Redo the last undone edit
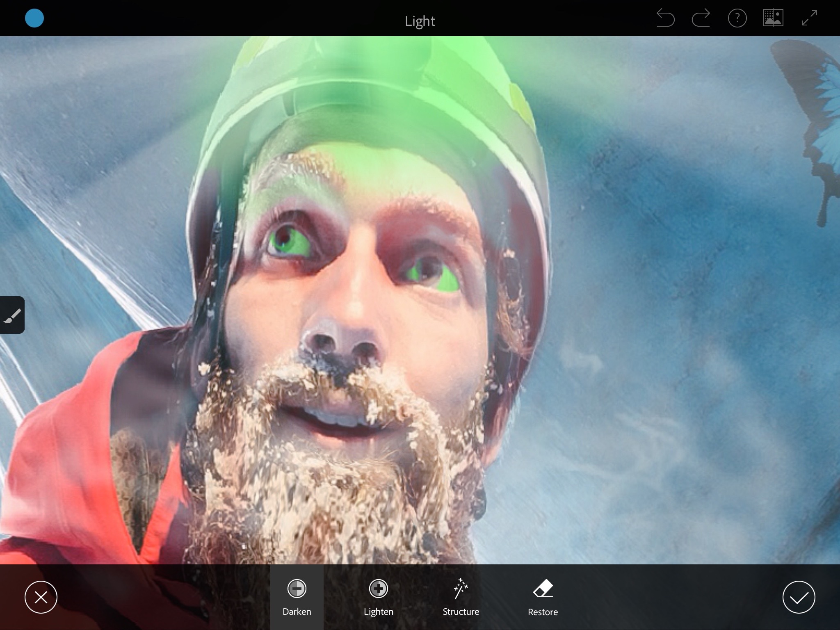 click(701, 18)
